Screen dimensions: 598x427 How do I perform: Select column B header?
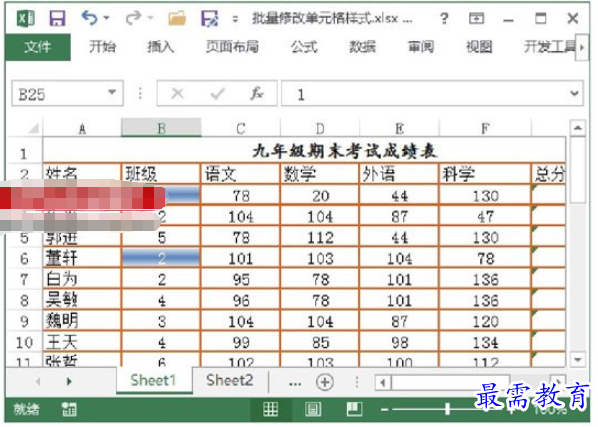tap(161, 128)
